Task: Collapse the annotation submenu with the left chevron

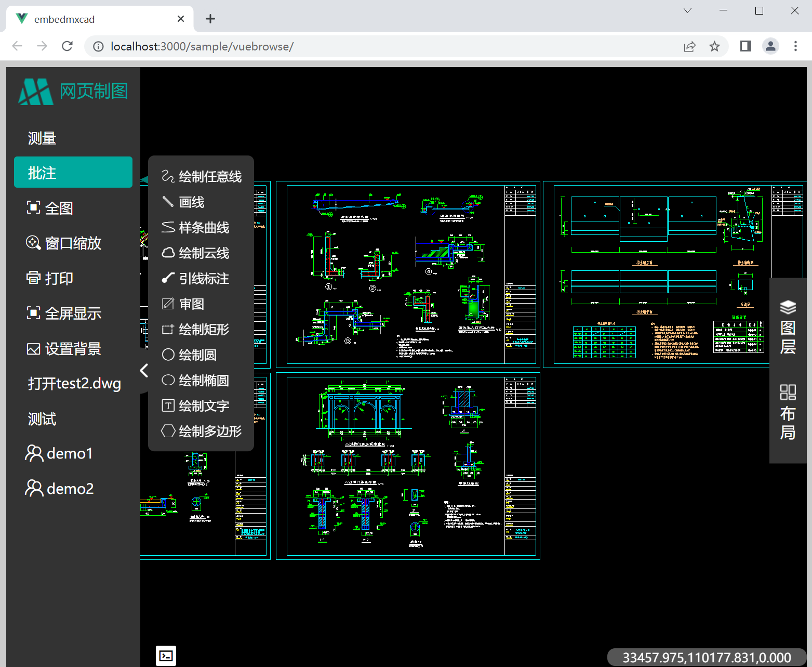Action: point(144,370)
